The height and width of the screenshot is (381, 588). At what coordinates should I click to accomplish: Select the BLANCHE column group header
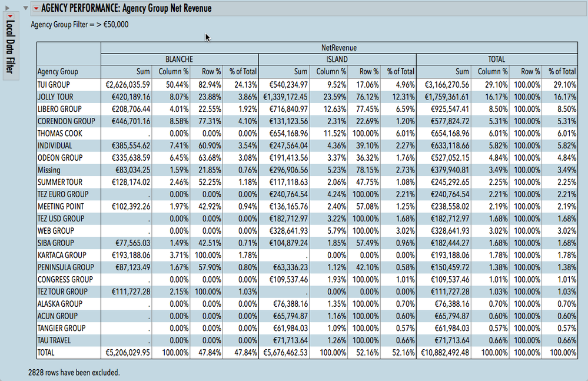click(x=180, y=59)
